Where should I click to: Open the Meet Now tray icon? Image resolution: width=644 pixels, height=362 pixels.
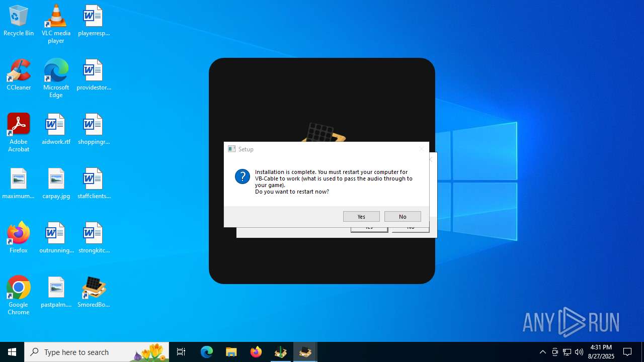(555, 352)
